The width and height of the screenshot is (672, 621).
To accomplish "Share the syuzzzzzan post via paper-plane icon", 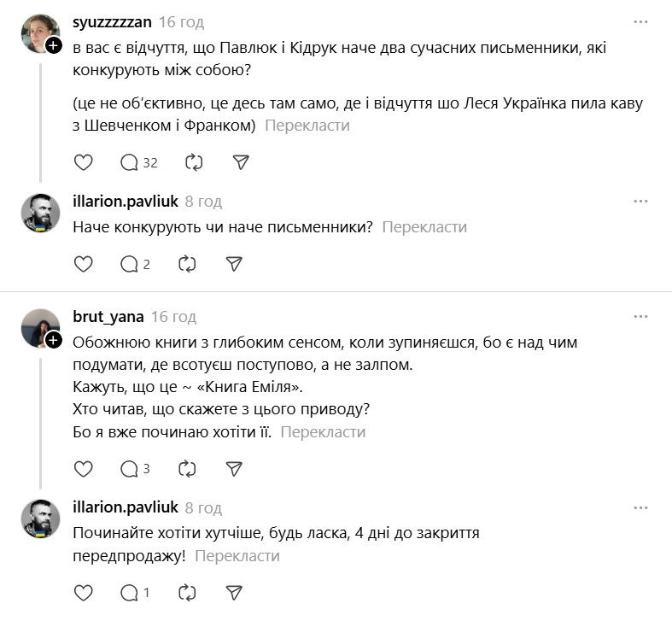I will [x=241, y=162].
